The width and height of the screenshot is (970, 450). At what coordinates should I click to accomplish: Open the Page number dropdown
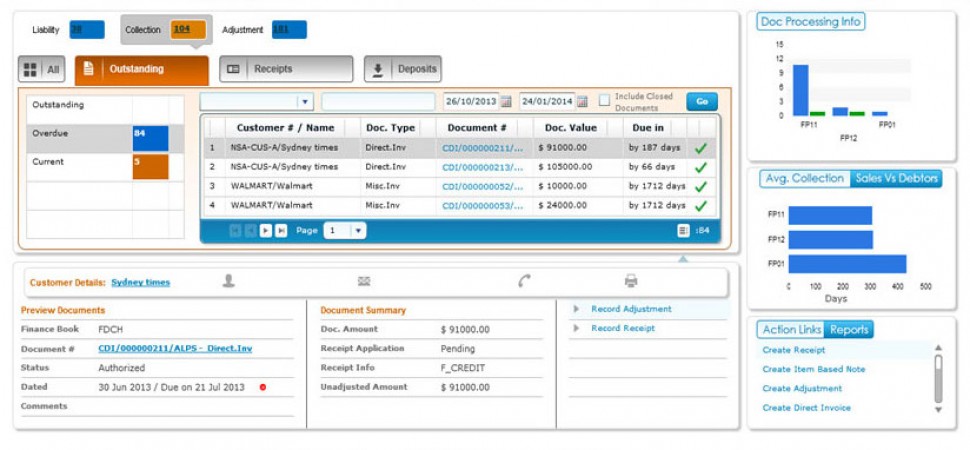tap(358, 230)
